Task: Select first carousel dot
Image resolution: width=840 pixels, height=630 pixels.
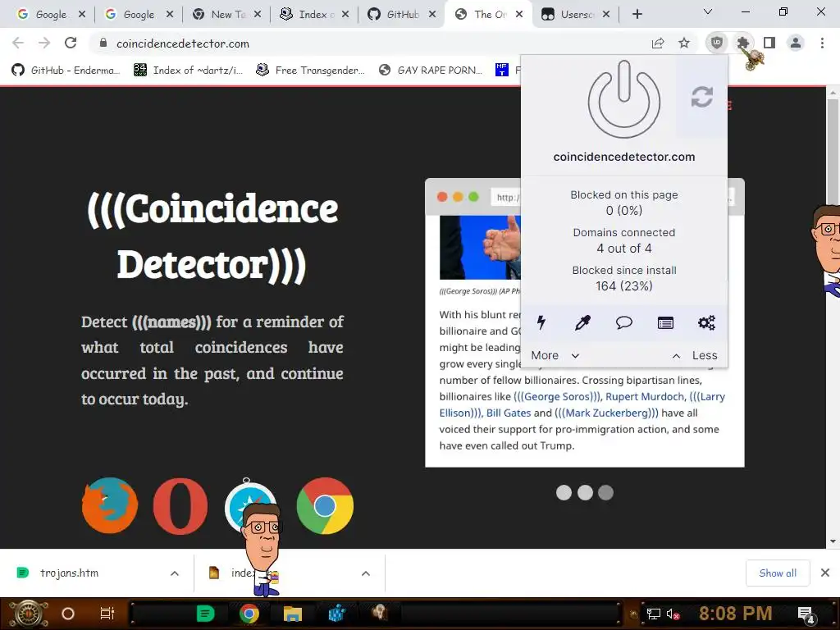Action: pos(564,492)
